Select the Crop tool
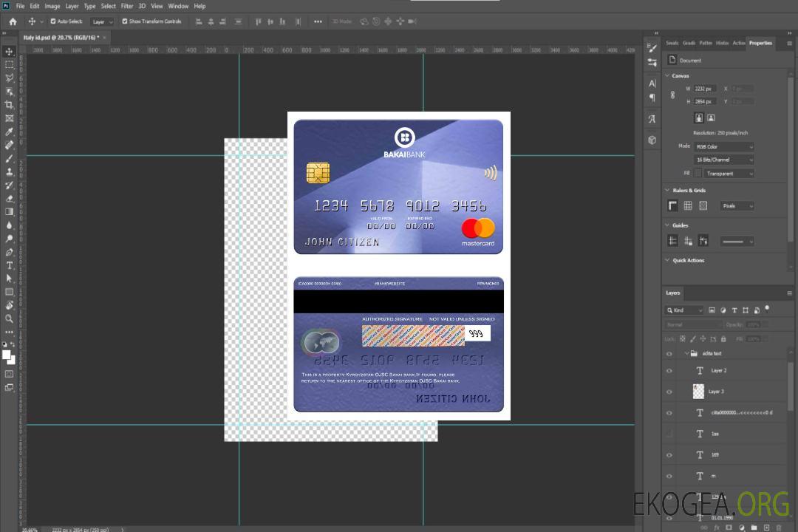798x532 pixels. [x=9, y=105]
